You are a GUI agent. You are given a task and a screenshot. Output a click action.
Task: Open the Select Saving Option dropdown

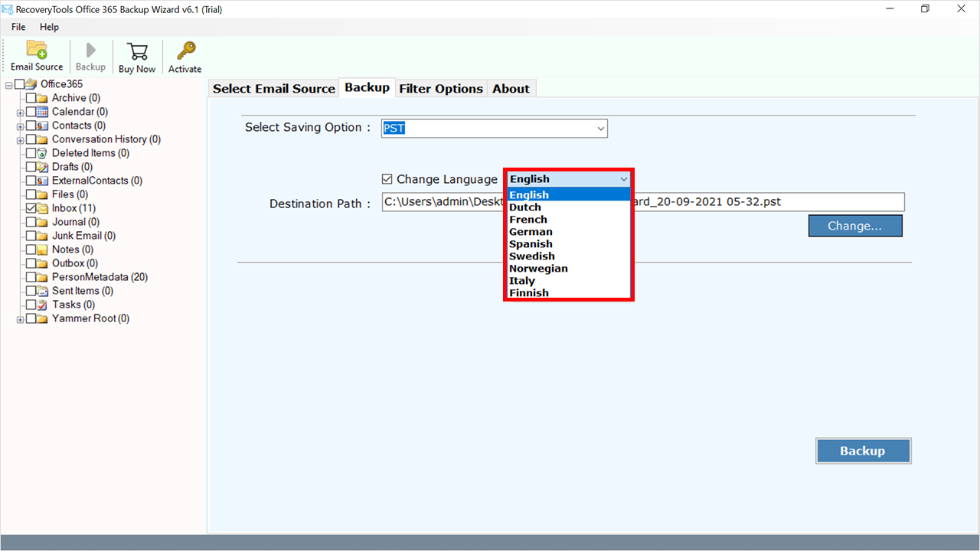(x=495, y=129)
